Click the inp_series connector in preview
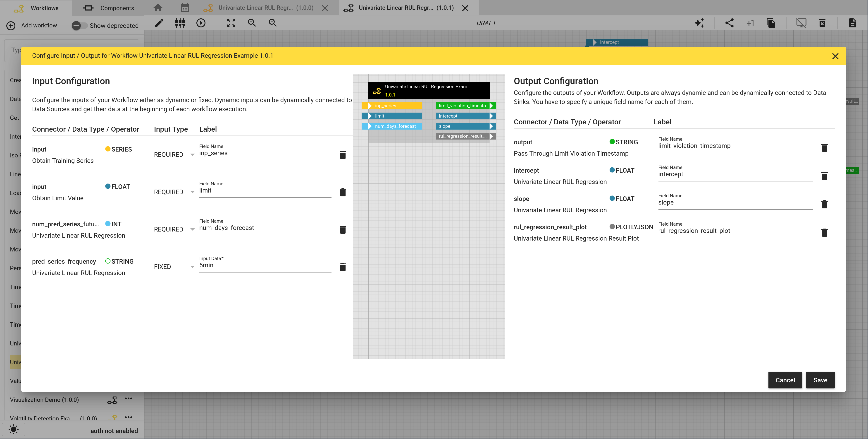The image size is (868, 439). pyautogui.click(x=392, y=106)
